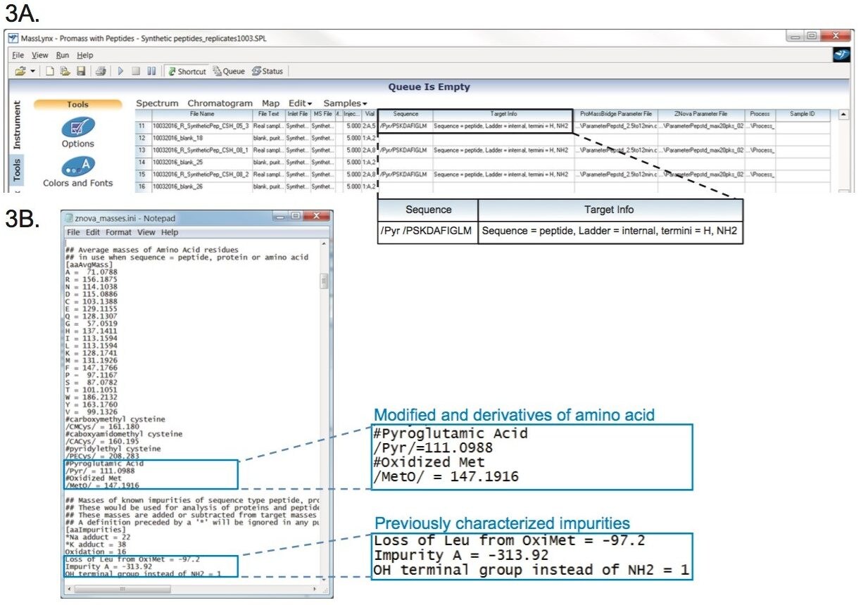Open MassLynx View menu

point(40,55)
